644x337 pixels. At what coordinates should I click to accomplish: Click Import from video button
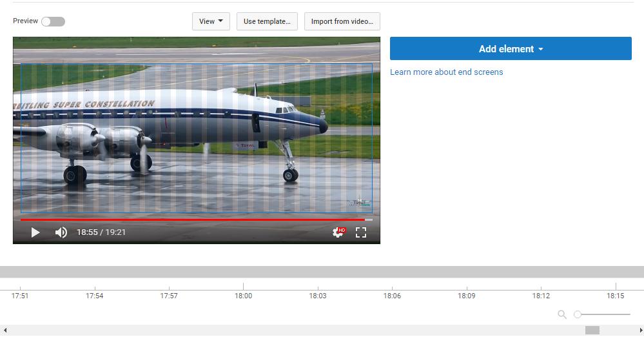tap(342, 21)
